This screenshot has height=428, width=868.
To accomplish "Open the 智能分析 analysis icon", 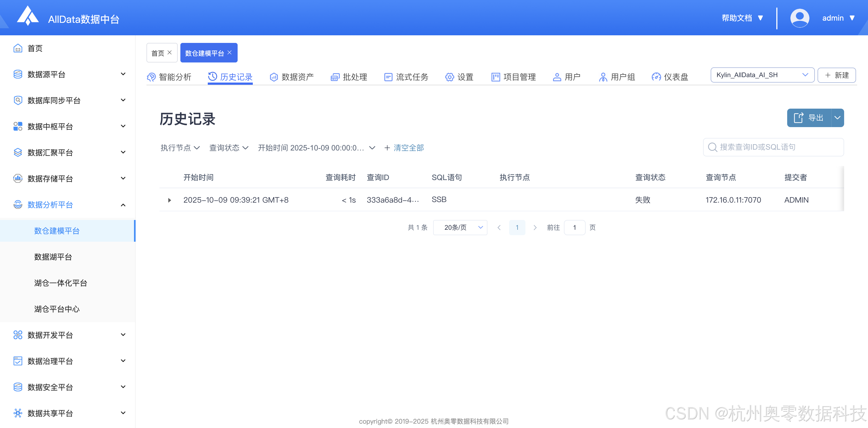I will [x=151, y=77].
